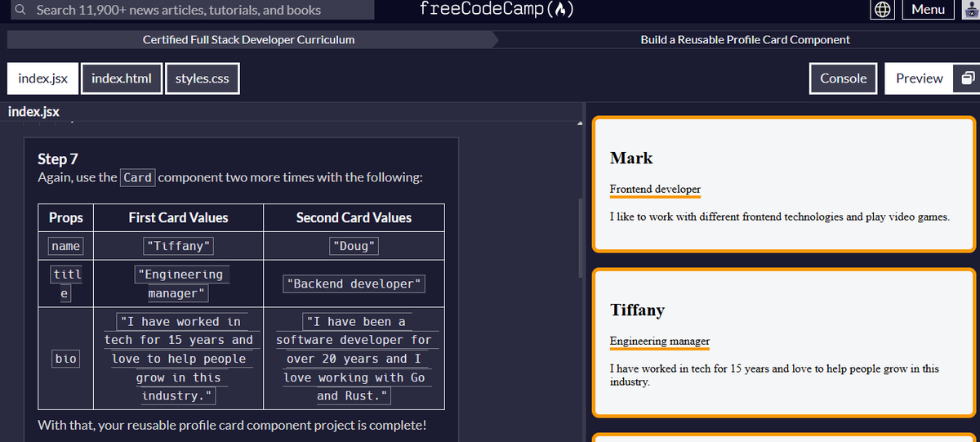Click Mark's bio about video games
The height and width of the screenshot is (442, 980).
point(780,217)
